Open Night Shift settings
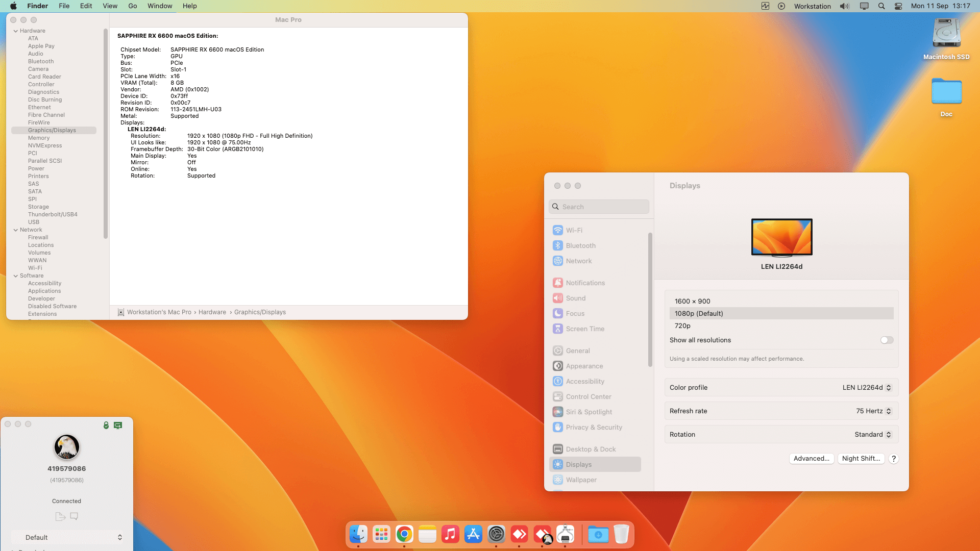The height and width of the screenshot is (551, 980). [861, 458]
